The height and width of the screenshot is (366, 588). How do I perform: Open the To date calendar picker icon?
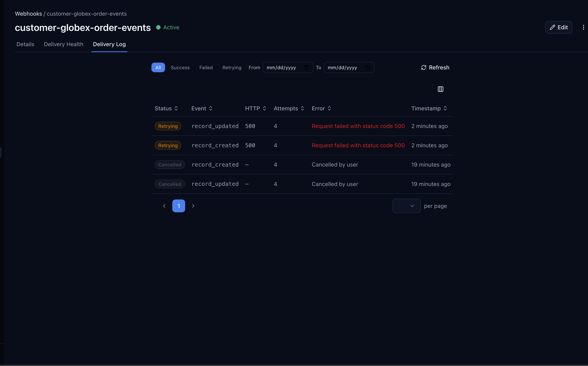(367, 68)
